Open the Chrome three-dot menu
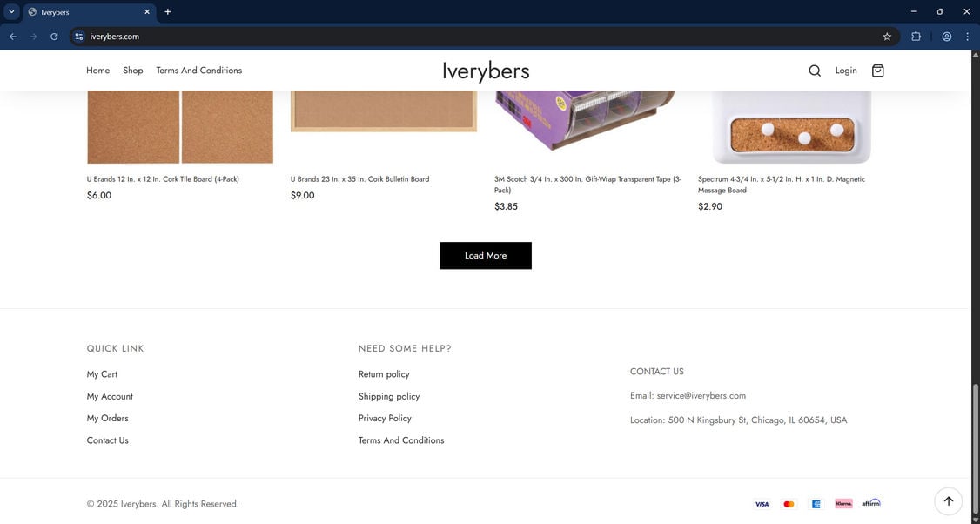Screen dimensions: 980x524 (968, 37)
